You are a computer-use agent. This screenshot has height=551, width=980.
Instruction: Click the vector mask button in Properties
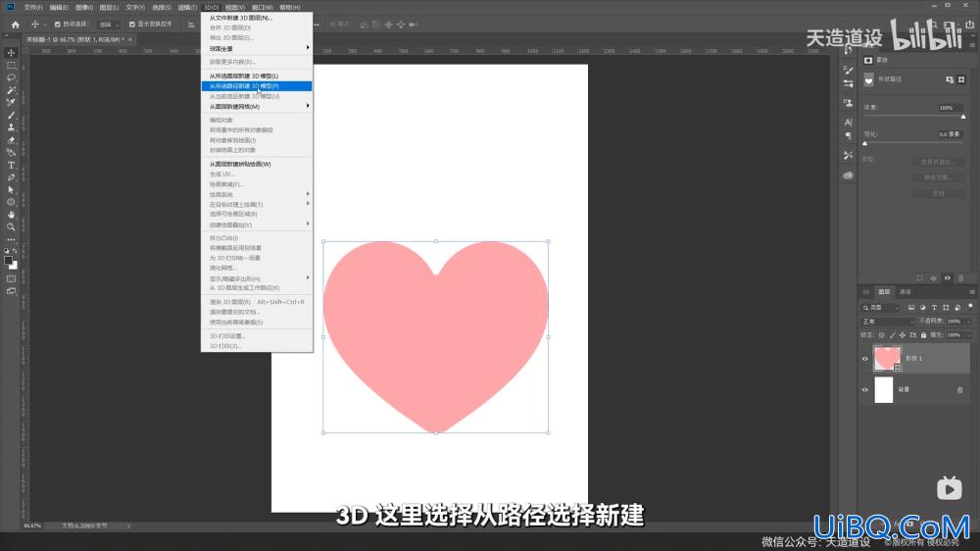click(x=961, y=80)
